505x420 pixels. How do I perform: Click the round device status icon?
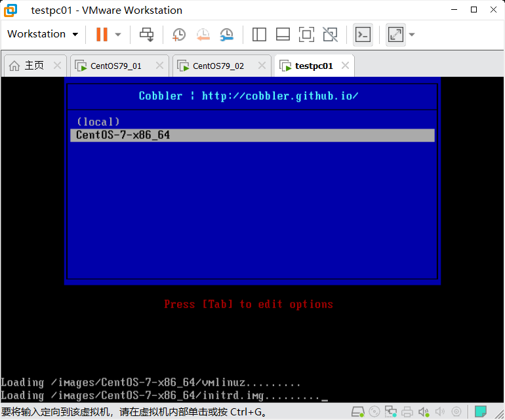point(456,411)
